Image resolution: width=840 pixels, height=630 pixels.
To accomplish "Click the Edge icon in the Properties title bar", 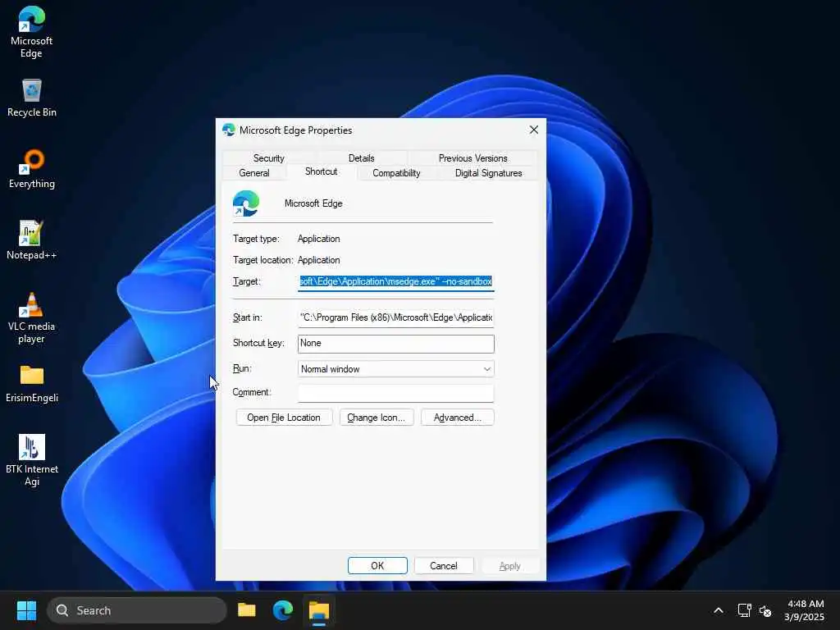I will click(x=229, y=130).
